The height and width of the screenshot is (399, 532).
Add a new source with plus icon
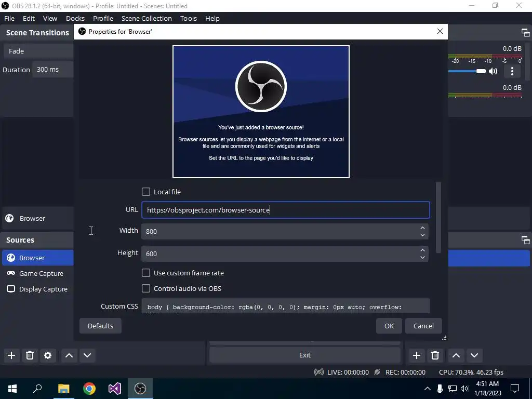tap(11, 355)
